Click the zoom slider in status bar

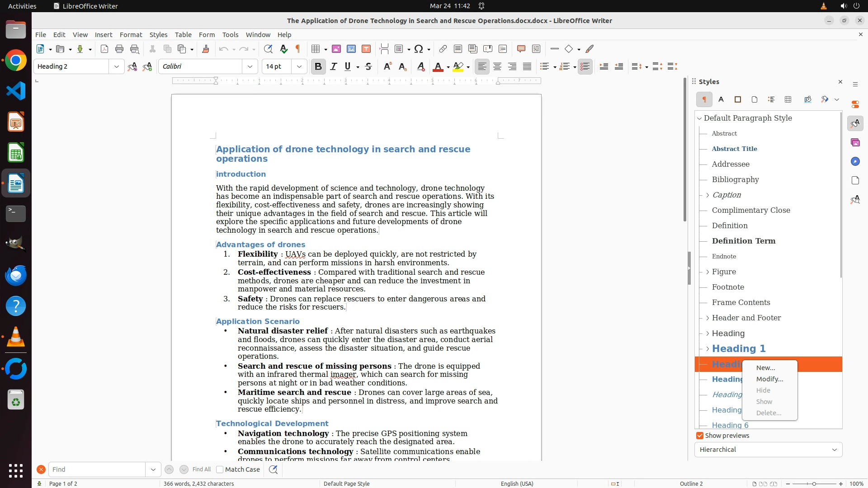(x=814, y=483)
